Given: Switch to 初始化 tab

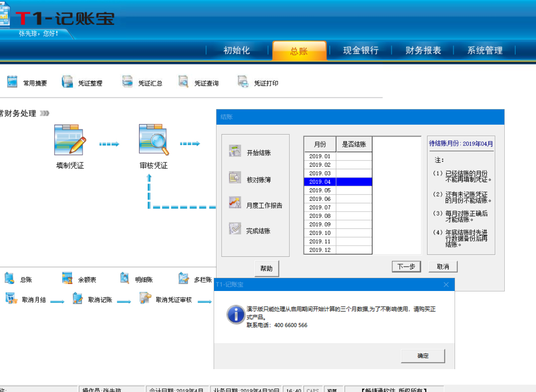Looking at the screenshot, I should [237, 51].
